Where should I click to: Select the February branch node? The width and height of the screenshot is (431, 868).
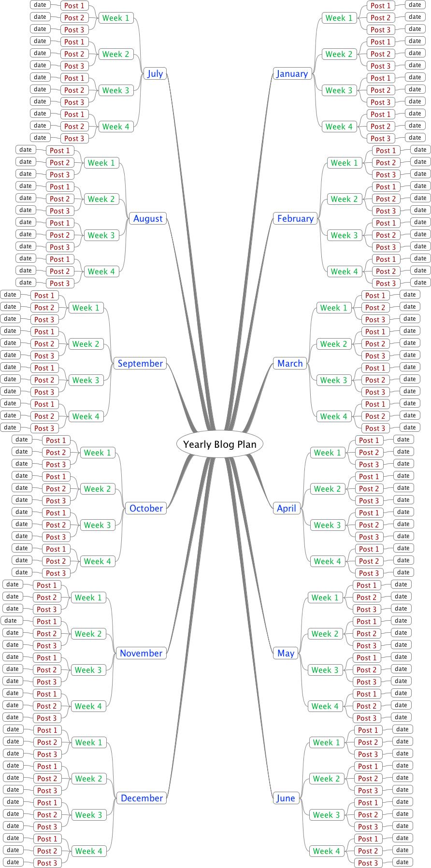[295, 219]
